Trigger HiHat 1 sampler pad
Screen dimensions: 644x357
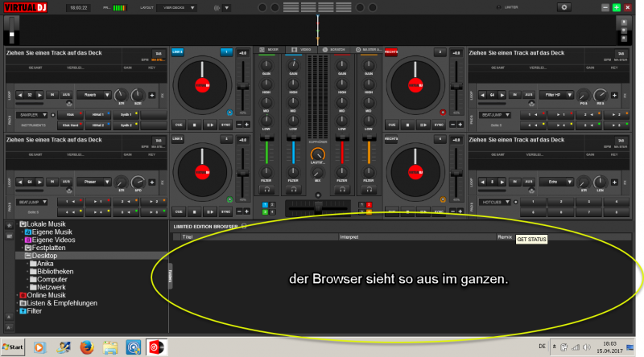[98, 115]
